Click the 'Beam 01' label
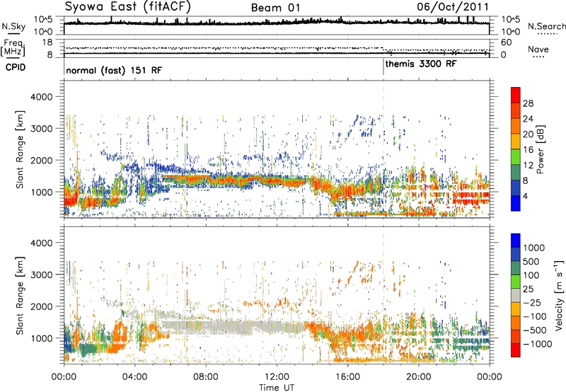566x392 pixels. 275,8
